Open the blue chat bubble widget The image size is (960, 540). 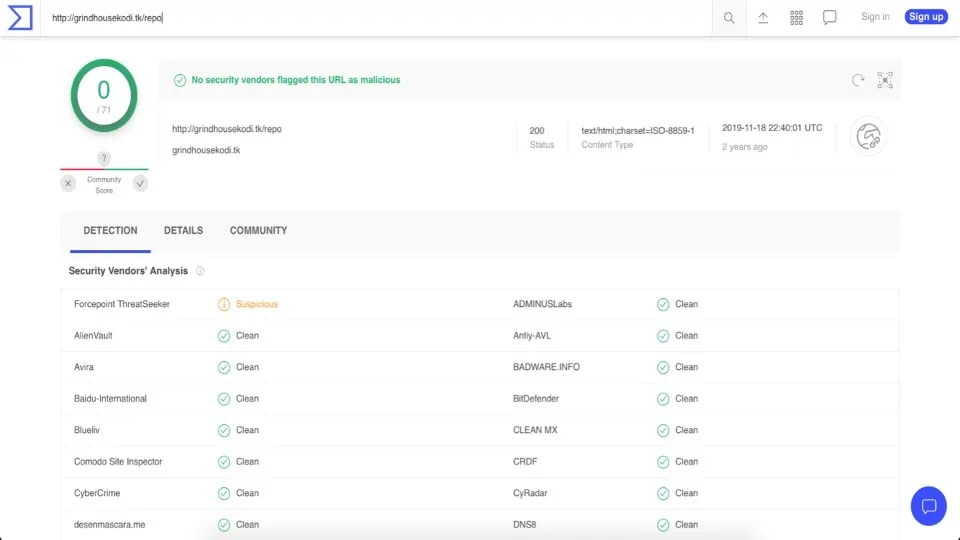tap(928, 506)
